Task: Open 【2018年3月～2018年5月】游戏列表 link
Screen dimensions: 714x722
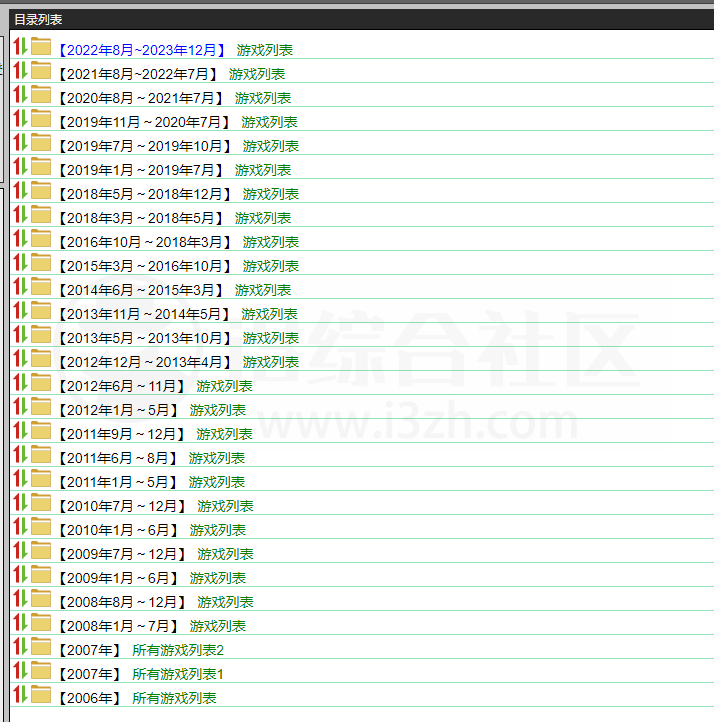Action: tap(175, 218)
